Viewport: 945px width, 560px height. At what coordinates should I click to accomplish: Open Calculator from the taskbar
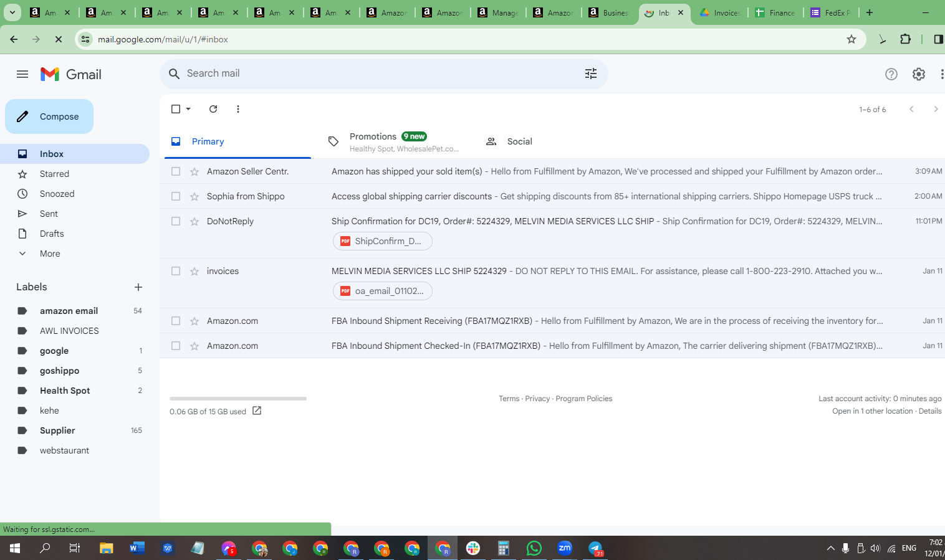[x=504, y=548]
